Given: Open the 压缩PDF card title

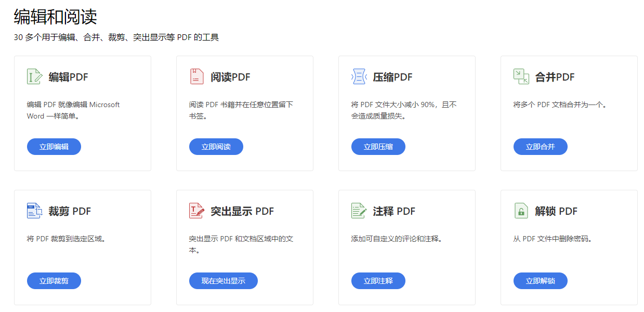Looking at the screenshot, I should [x=393, y=77].
